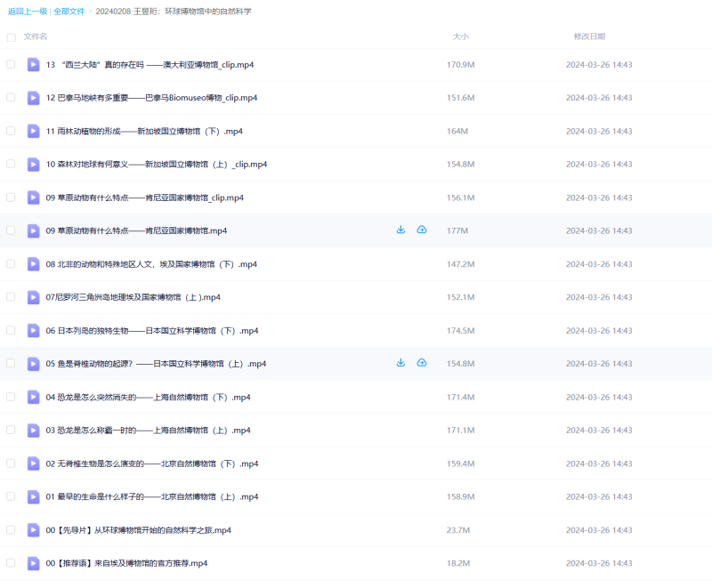Viewport: 712px width, 588px height.
Task: Open 10 森林对地球有何意义 video file
Action: pyautogui.click(x=157, y=165)
